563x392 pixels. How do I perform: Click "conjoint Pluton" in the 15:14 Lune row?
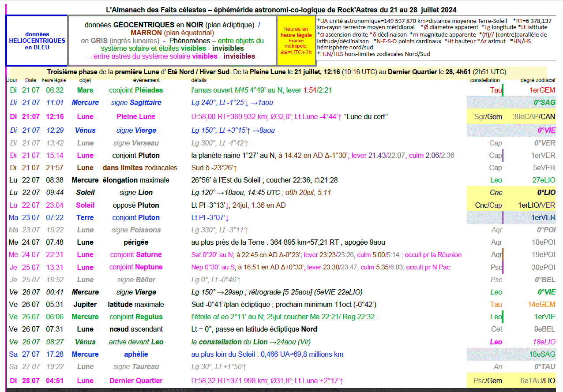pyautogui.click(x=136, y=155)
